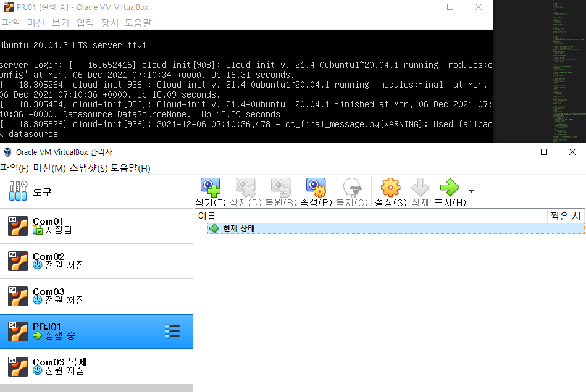Click the Com01 OS icon
This screenshot has height=392, width=586.
click(18, 226)
